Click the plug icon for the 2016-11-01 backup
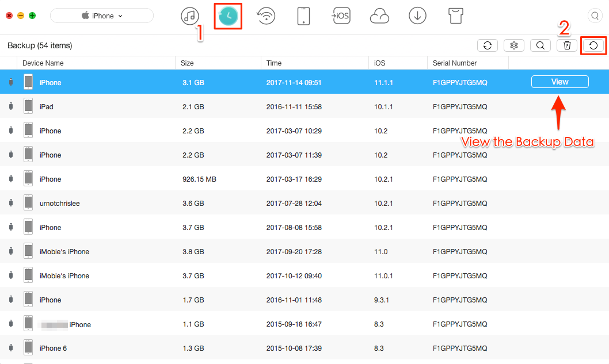 [11, 300]
